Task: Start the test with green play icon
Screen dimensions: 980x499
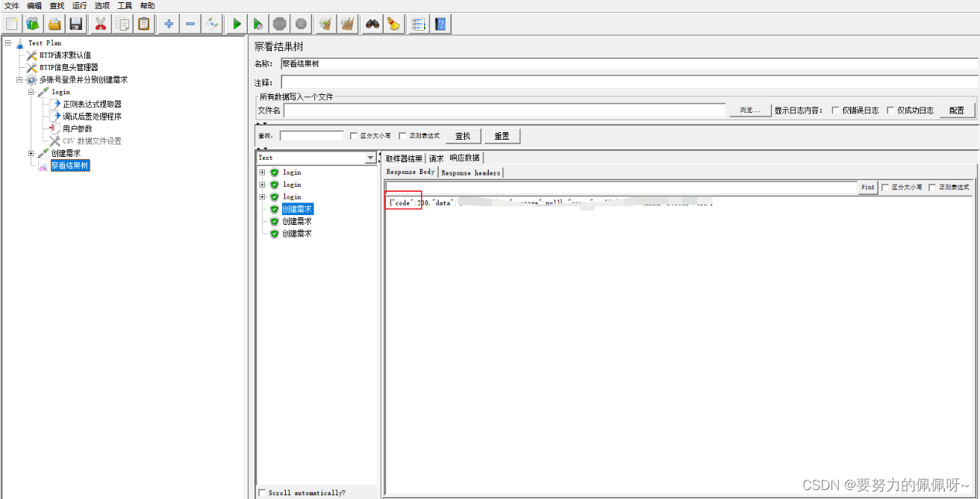Action: (237, 24)
